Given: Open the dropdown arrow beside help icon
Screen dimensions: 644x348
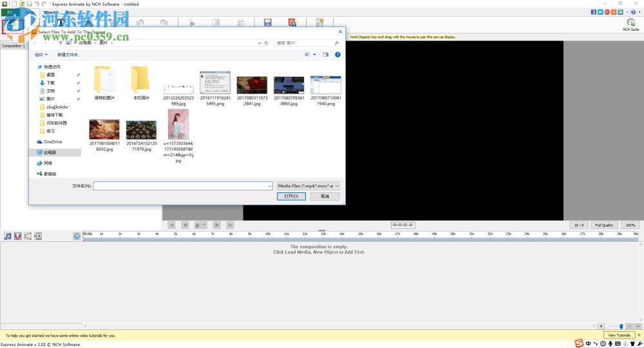Looking at the screenshot, I should [639, 12].
